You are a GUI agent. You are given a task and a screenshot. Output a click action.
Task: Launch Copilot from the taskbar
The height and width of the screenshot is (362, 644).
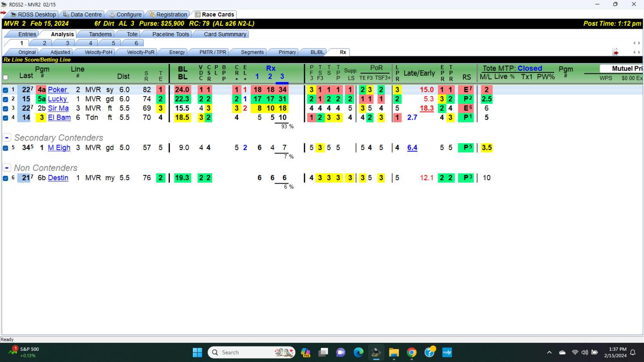click(306, 353)
